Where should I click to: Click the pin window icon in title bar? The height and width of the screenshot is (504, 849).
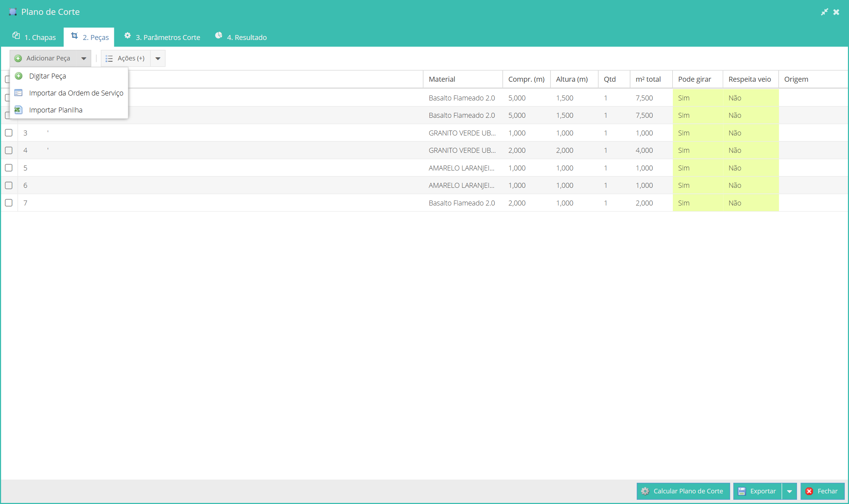click(825, 12)
